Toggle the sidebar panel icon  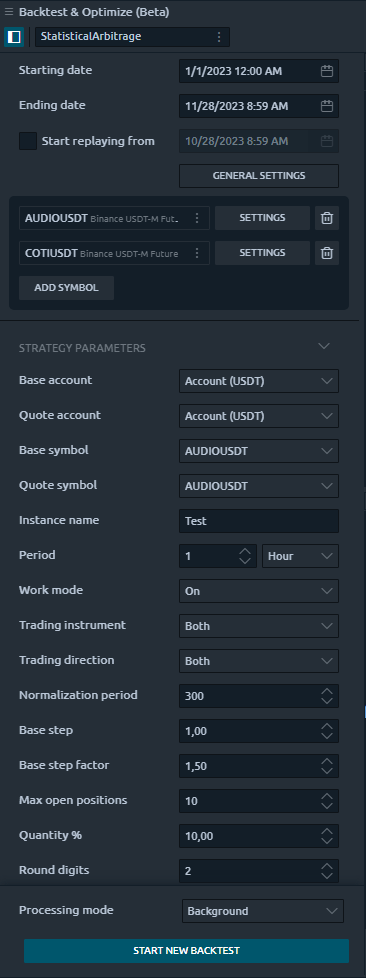14,37
